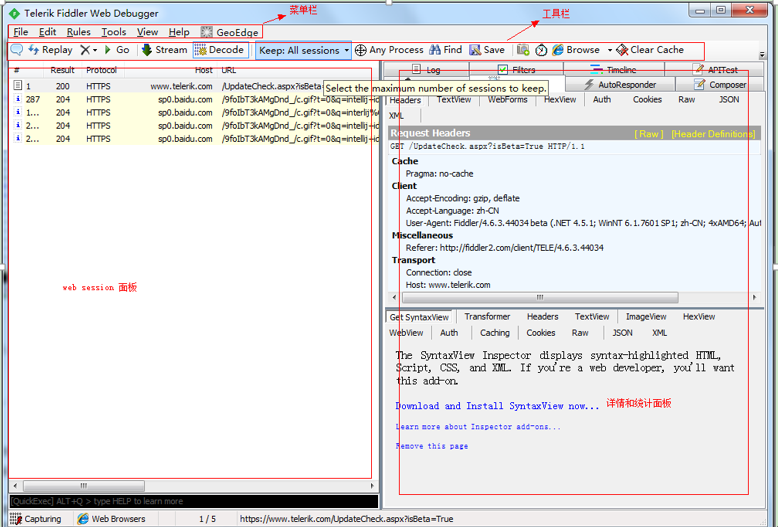The height and width of the screenshot is (527, 778).
Task: Click the Web Browsers status bar filter
Action: (x=112, y=519)
